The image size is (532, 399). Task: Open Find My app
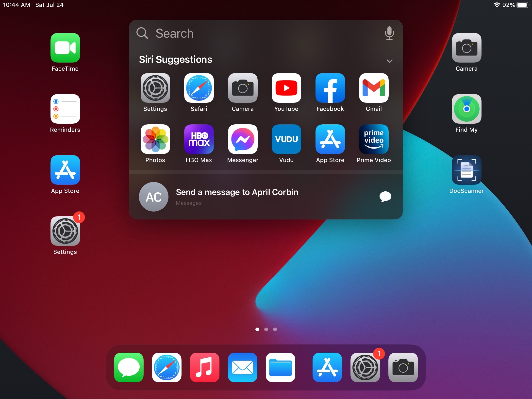466,109
